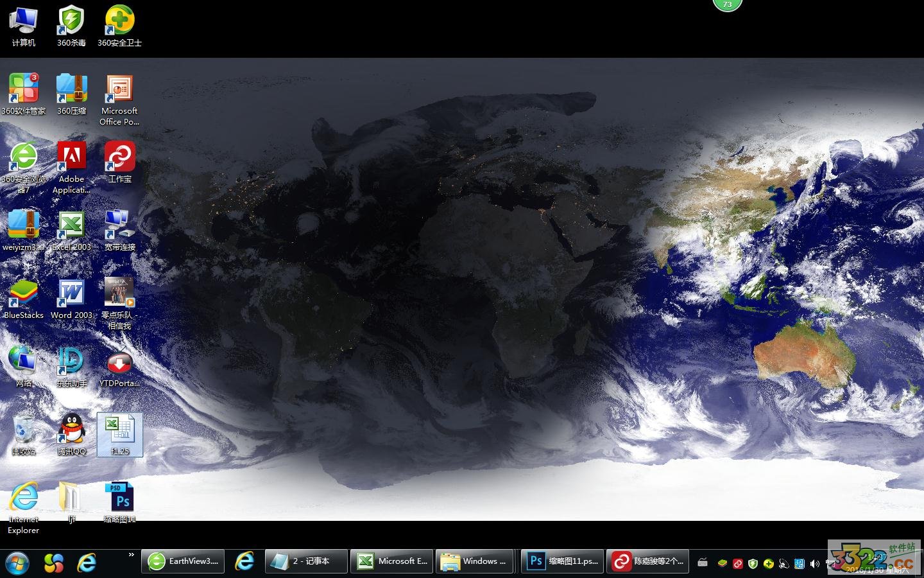Viewport: 924px width, 578px height.
Task: Switch to Photoshop 缩略图11.psd taskbar button
Action: (x=563, y=561)
